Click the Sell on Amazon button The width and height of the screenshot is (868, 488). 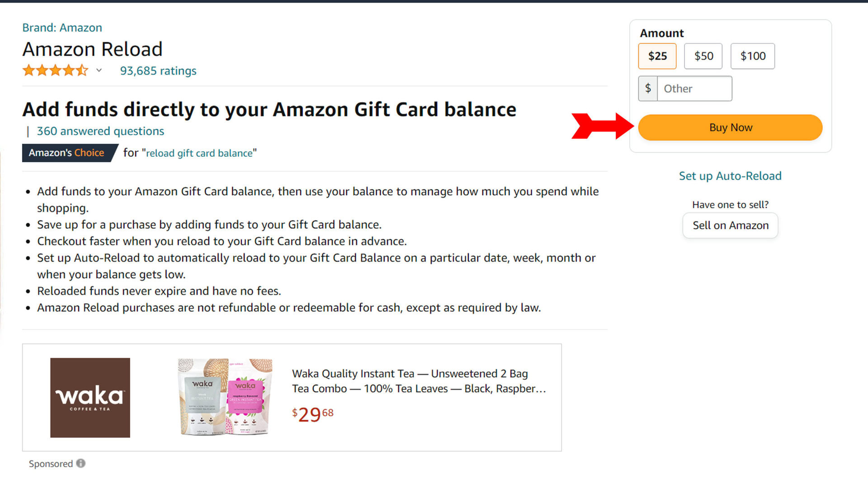pos(730,225)
